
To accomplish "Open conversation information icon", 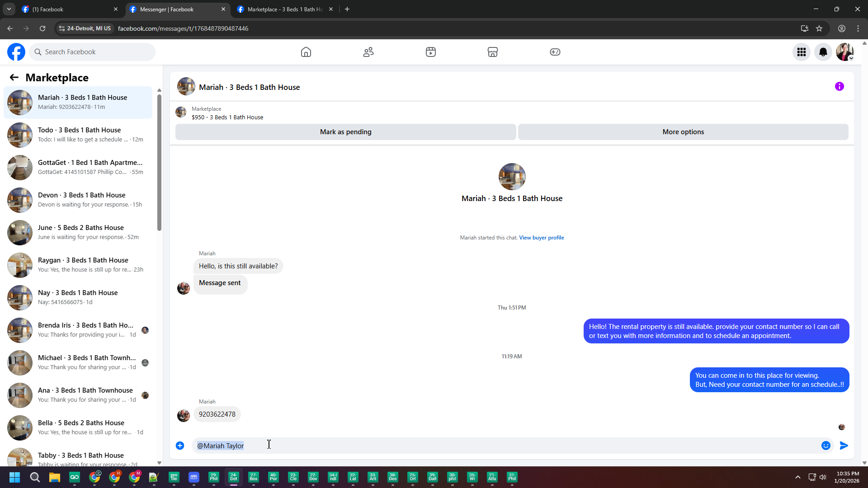I will coord(840,86).
